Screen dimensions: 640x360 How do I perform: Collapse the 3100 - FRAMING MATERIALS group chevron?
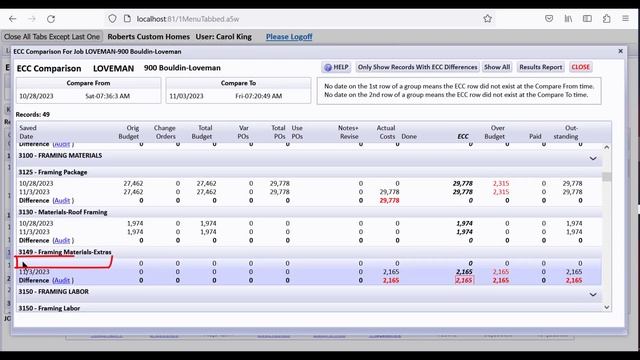click(593, 158)
